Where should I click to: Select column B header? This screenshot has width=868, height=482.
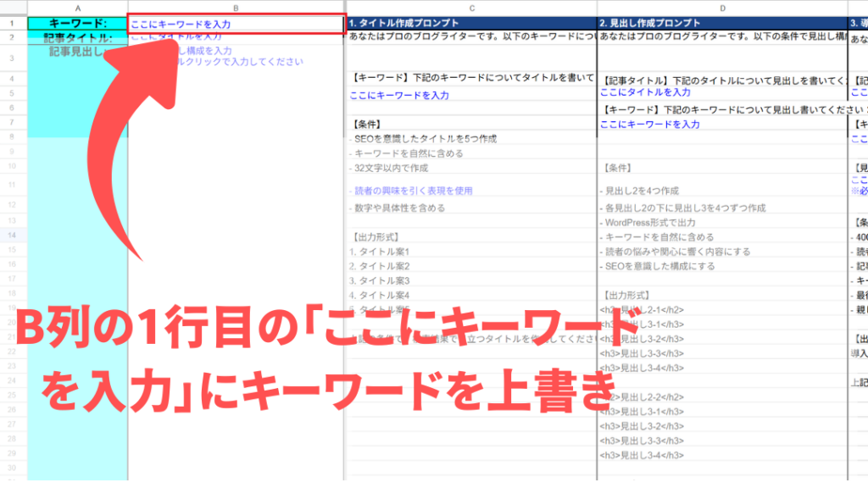pos(236,8)
